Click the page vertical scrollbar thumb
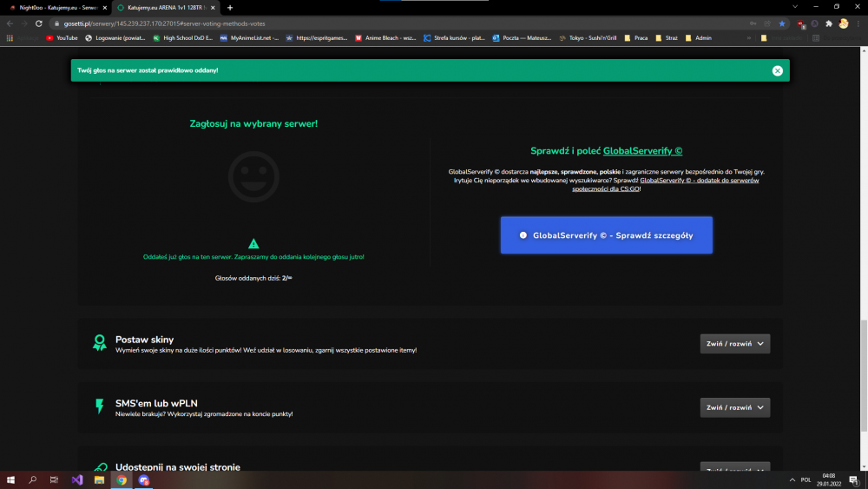The image size is (868, 489). pos(864,375)
